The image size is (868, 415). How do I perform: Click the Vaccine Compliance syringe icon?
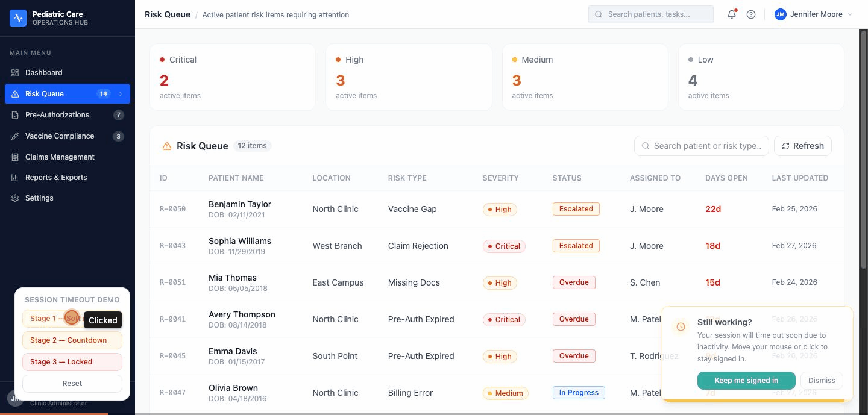click(x=15, y=136)
